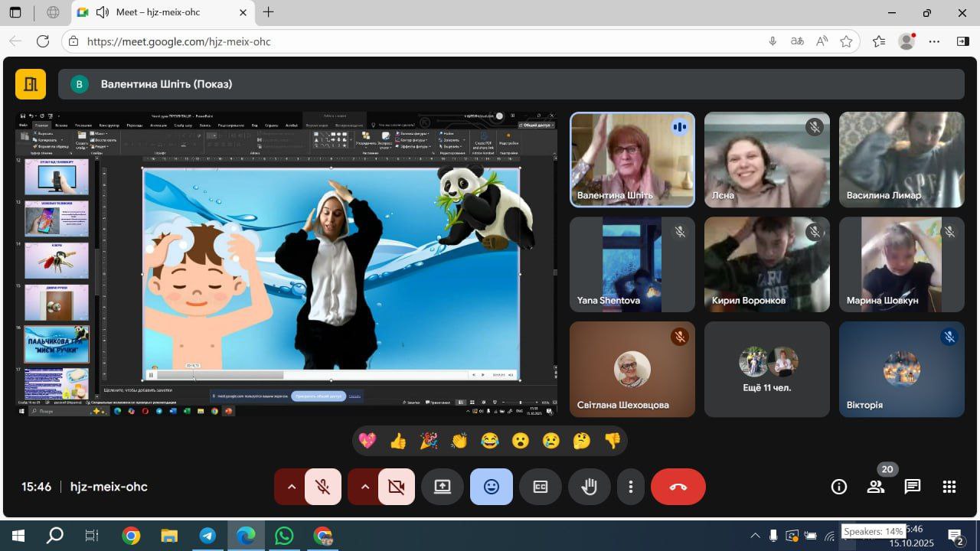Open the emoji reactions button
Viewport: 980px width, 551px height.
pyautogui.click(x=492, y=487)
